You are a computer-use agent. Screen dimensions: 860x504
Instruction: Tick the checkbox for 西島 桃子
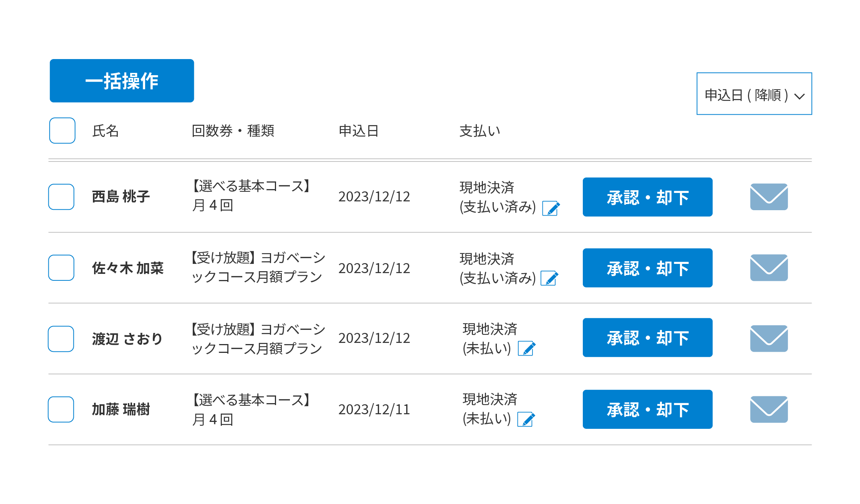click(61, 197)
